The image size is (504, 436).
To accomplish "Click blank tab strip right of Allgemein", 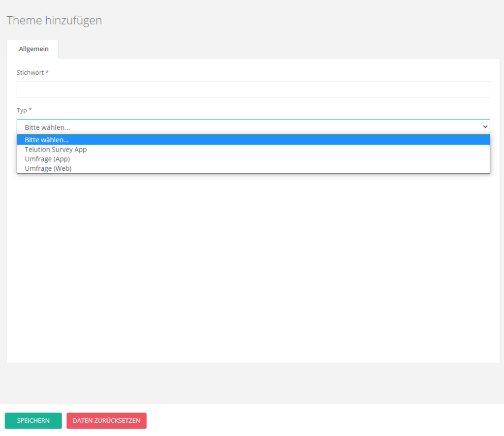I will [x=276, y=49].
